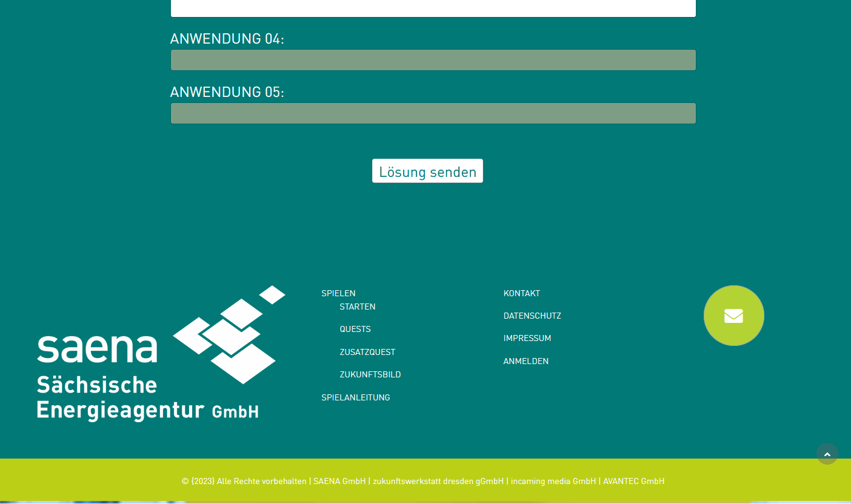The width and height of the screenshot is (851, 504).
Task: Open the SPIELANLEITUNG page link
Action: pos(355,397)
